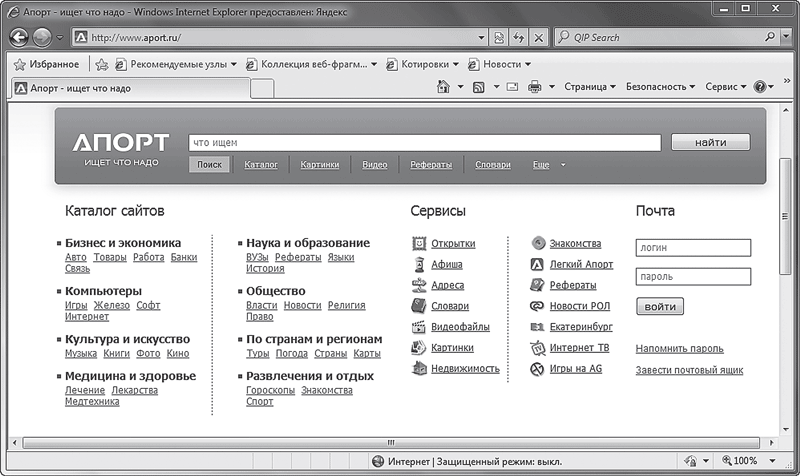Click the логин input field
800x476 pixels.
click(692, 247)
